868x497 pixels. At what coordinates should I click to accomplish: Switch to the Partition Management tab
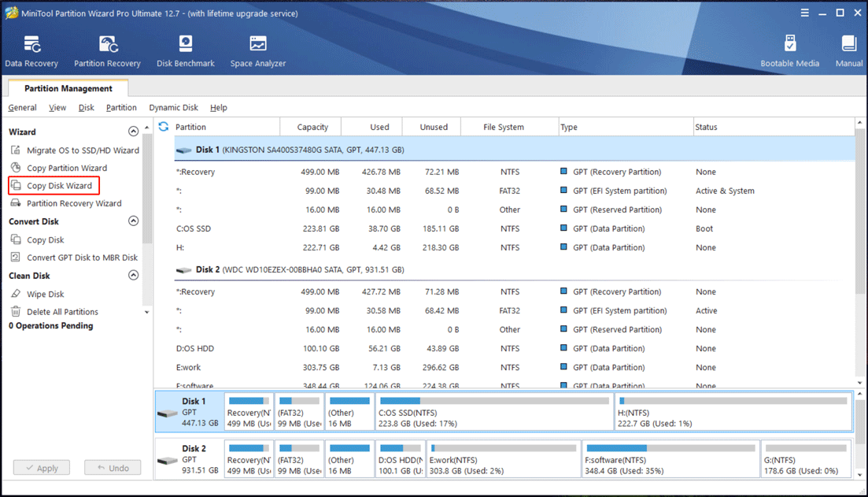click(x=67, y=87)
